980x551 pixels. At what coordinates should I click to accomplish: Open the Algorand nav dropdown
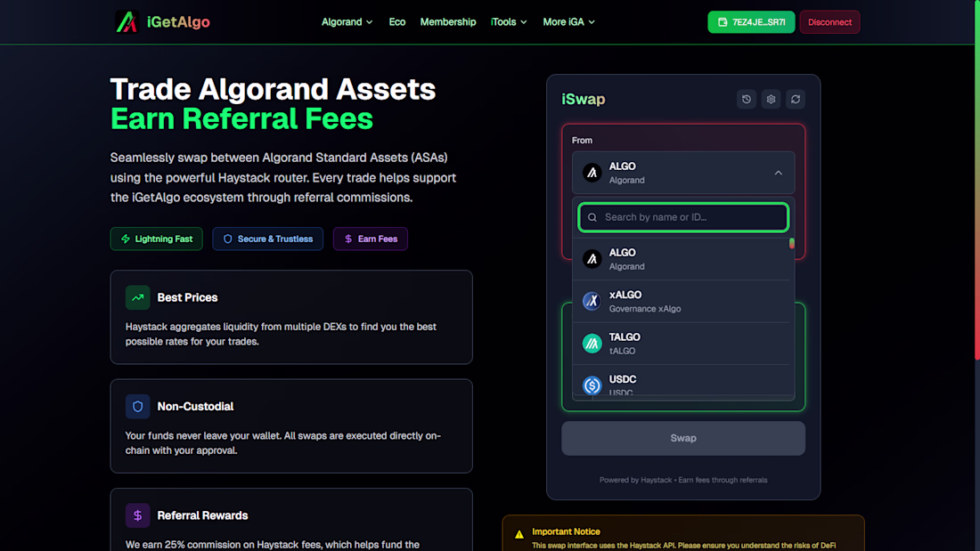[347, 22]
